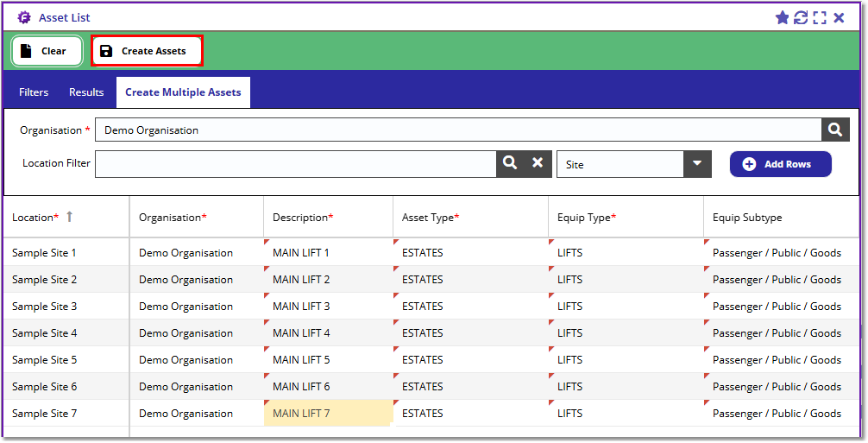Screen dimensions: 868x443
Task: Select the Sample Site 6 cell
Action: point(66,387)
